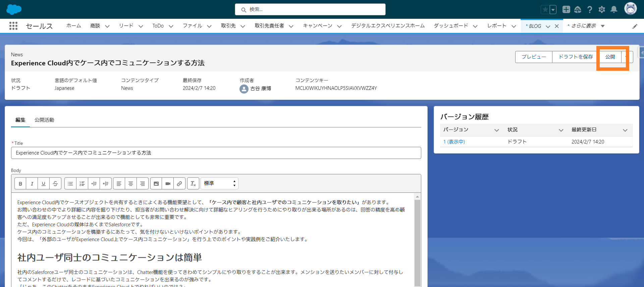Go to the ホーム tab

click(x=74, y=26)
